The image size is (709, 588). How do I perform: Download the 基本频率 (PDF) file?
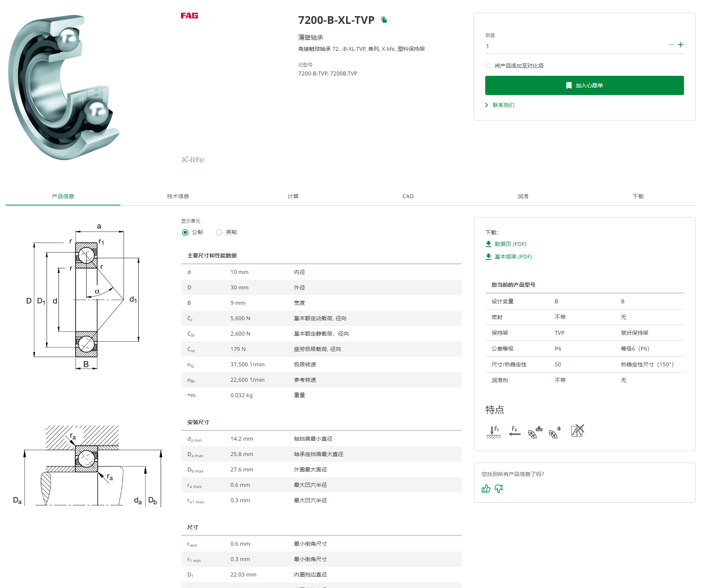pyautogui.click(x=513, y=257)
